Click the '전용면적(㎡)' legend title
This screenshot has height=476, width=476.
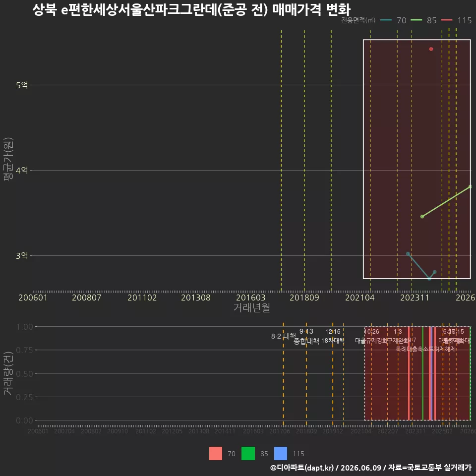click(x=358, y=20)
